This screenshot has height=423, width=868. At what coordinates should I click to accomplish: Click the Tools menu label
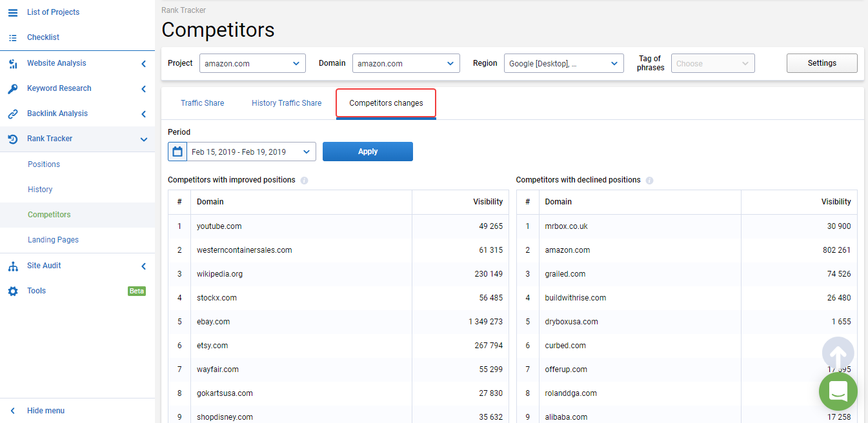pos(36,291)
